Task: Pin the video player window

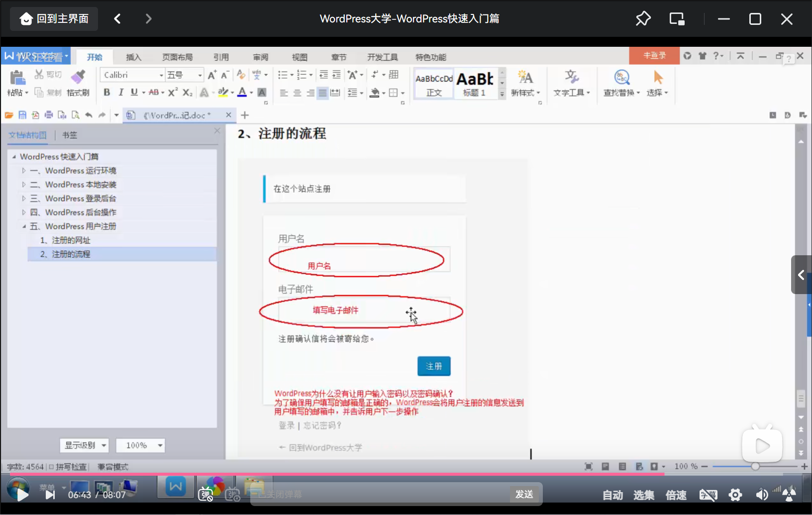Action: tap(643, 19)
